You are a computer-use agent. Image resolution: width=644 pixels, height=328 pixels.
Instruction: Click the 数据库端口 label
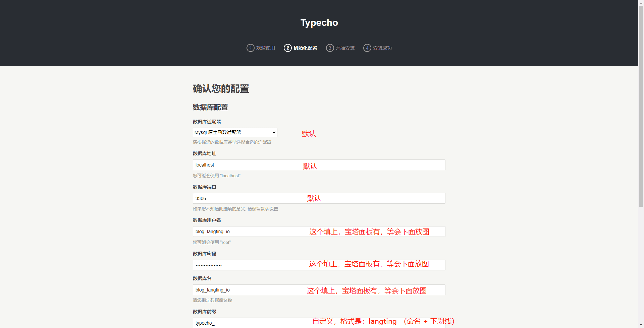pyautogui.click(x=205, y=187)
